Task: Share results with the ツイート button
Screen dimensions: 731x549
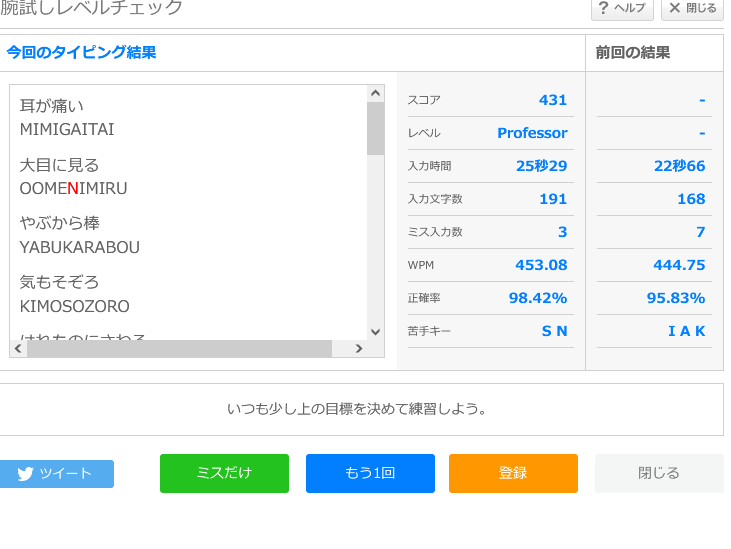Action: tap(56, 474)
